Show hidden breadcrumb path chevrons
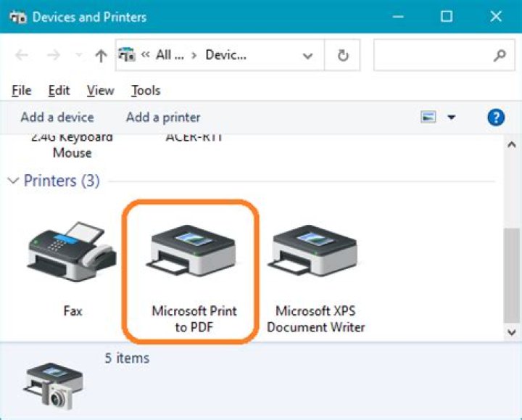 point(146,54)
